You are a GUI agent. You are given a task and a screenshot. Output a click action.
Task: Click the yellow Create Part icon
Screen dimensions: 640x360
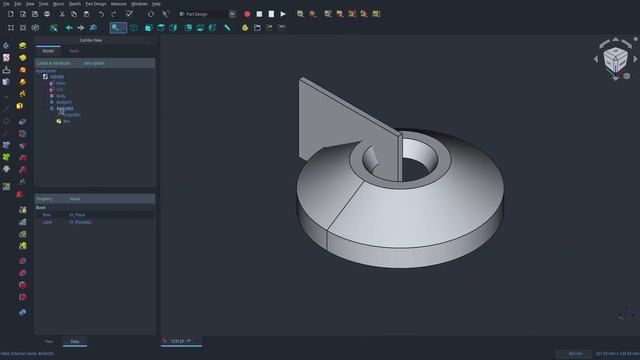click(245, 28)
